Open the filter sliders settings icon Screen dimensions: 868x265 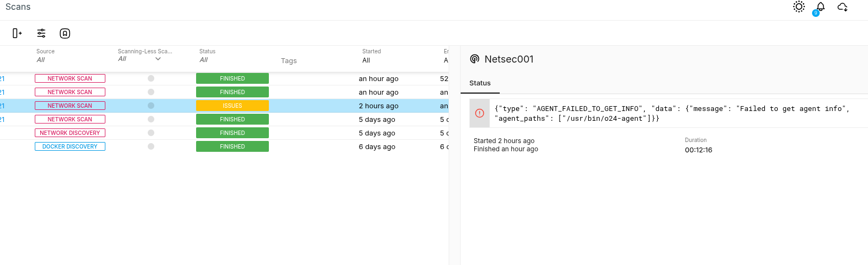point(41,33)
